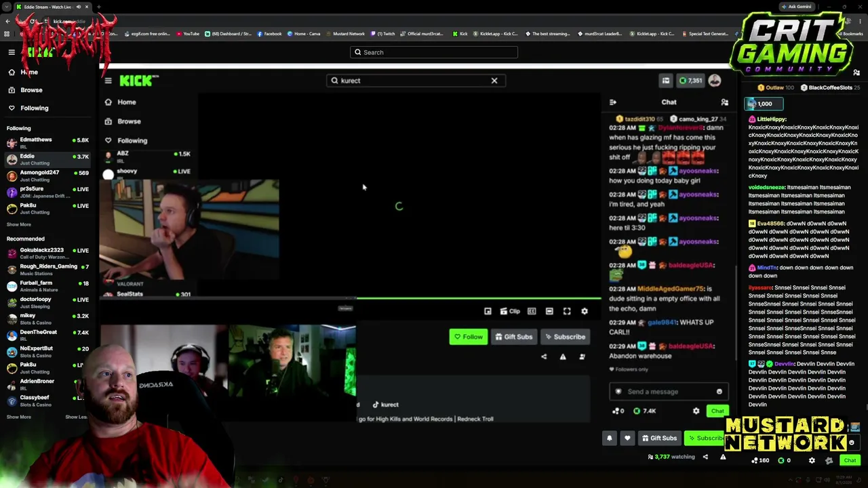Open Gokublackz2323 recommended channel
The height and width of the screenshot is (488, 868).
(x=47, y=253)
